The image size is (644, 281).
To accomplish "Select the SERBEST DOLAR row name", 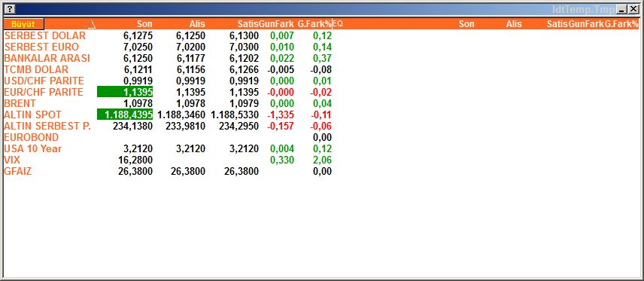I will (45, 36).
